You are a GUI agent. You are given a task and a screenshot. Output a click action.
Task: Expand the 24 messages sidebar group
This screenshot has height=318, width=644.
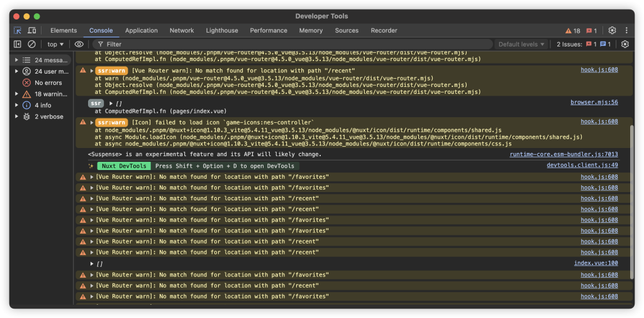[17, 60]
